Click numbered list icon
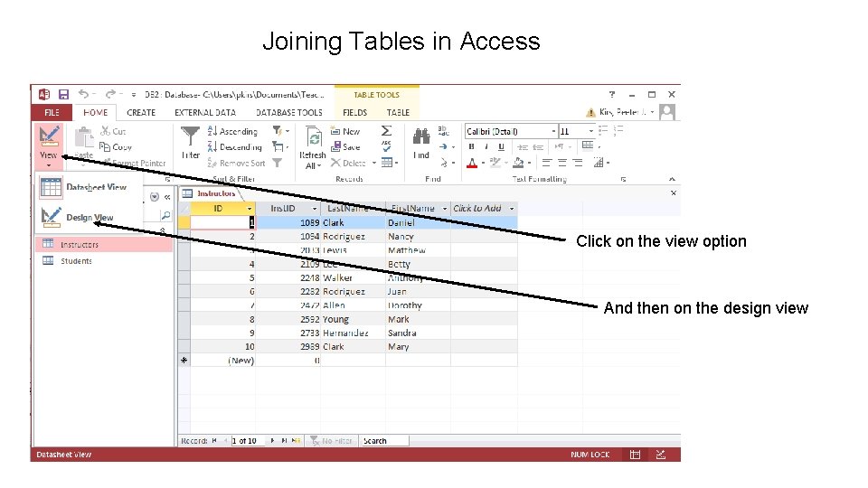The height and width of the screenshot is (488, 868). click(x=618, y=130)
